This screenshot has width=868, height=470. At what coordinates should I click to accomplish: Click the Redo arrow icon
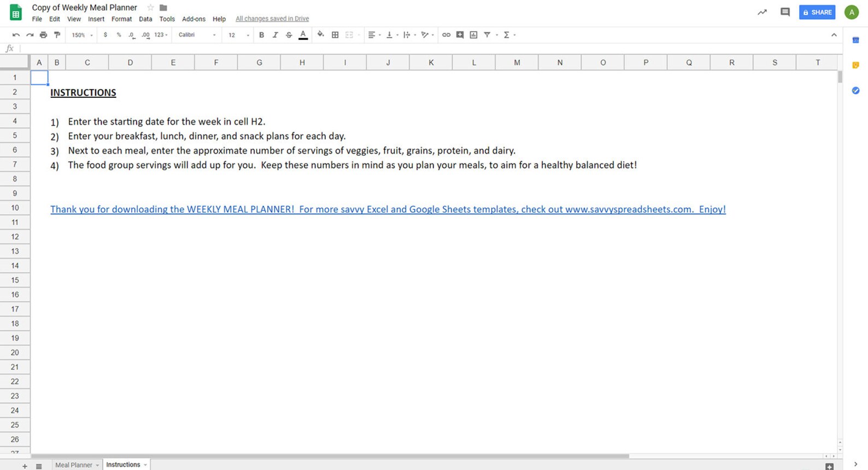[x=30, y=35]
